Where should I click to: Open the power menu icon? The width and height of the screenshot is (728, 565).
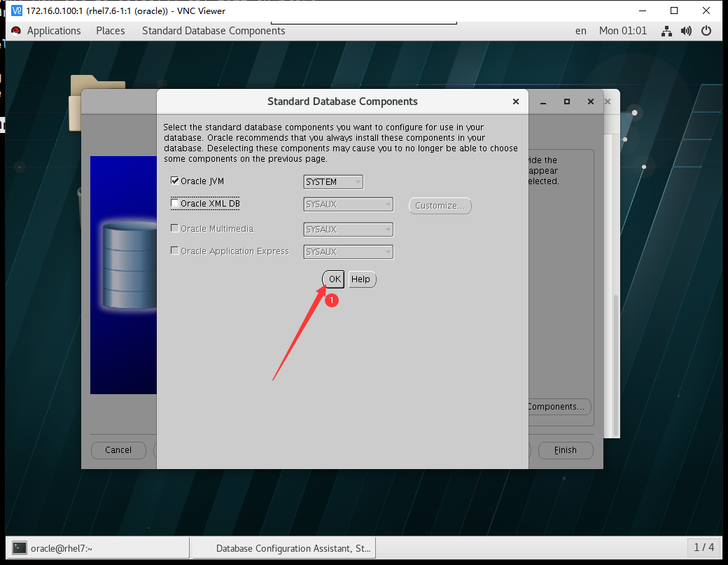[706, 31]
